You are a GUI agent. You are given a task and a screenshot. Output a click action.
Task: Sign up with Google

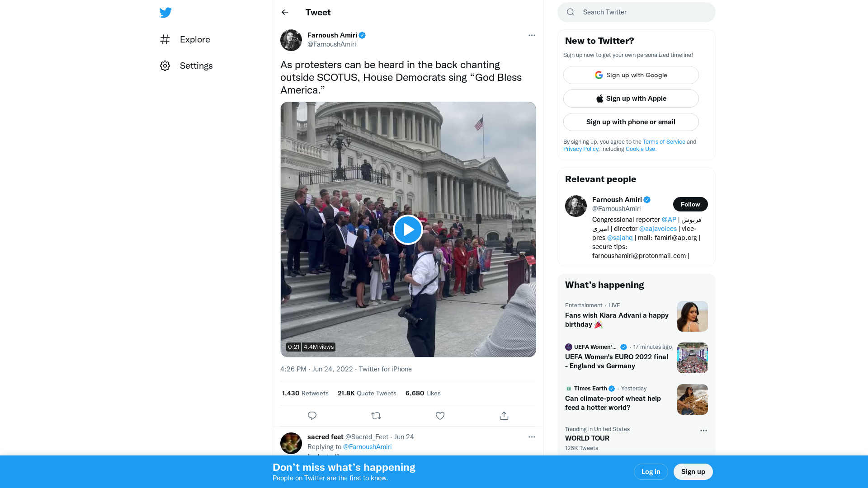(631, 75)
